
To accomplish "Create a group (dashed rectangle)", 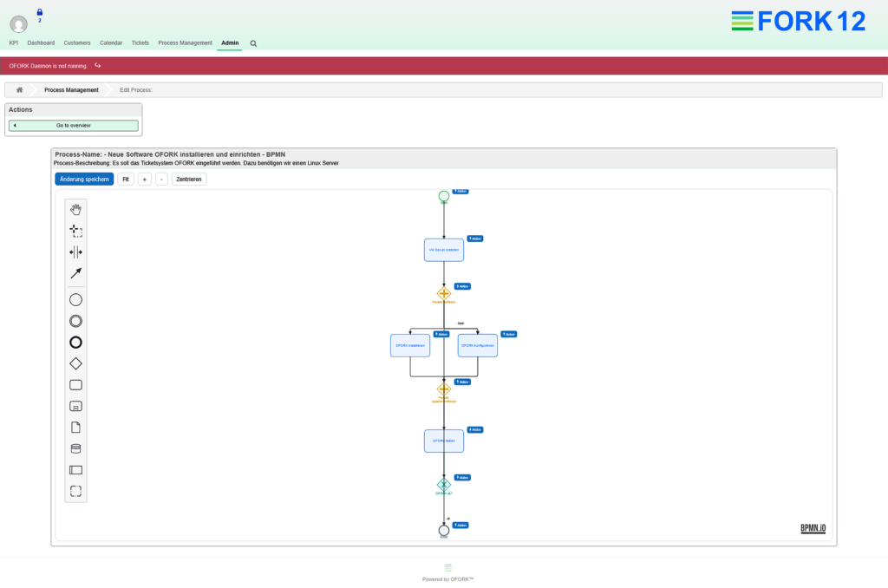I will pos(75,491).
